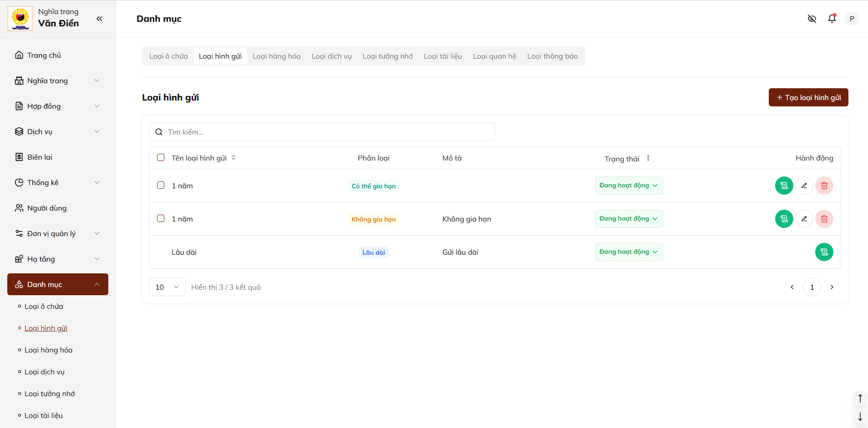Select the Loại thông báo tab

pos(552,56)
